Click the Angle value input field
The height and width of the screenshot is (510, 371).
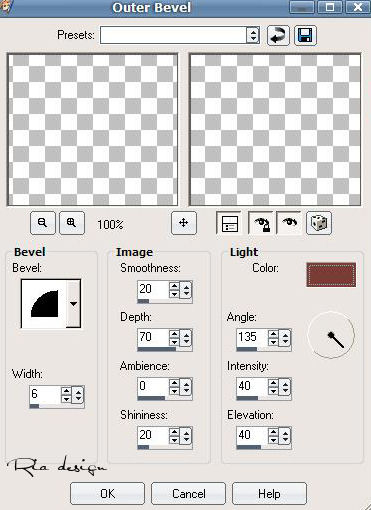(252, 337)
